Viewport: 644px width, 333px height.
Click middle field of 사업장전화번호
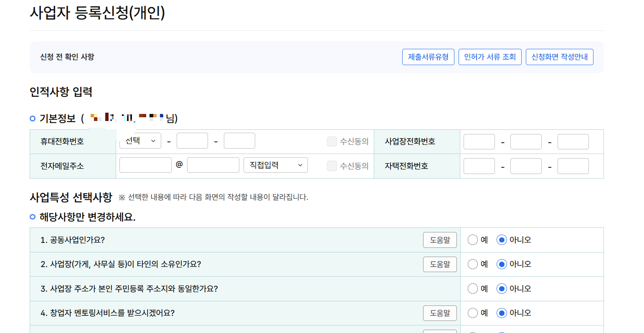[526, 142]
